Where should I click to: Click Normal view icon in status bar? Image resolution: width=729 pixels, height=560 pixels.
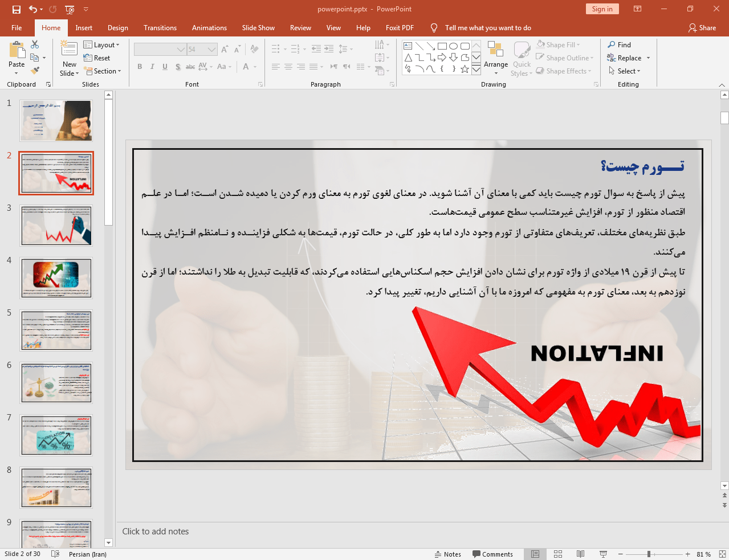point(535,554)
